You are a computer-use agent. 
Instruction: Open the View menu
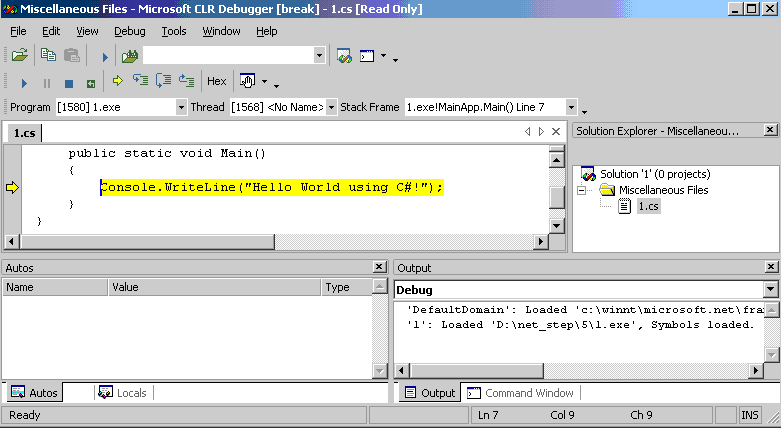87,31
